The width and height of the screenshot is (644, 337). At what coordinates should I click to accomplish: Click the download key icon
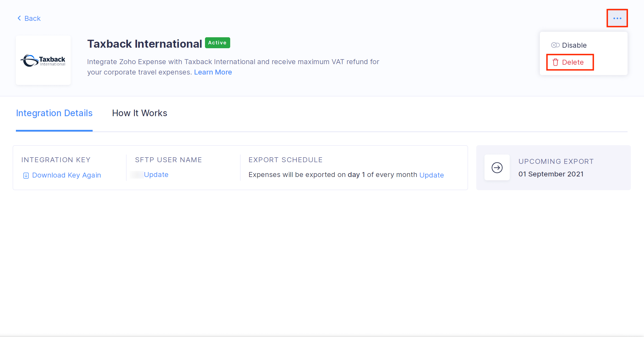(x=26, y=176)
